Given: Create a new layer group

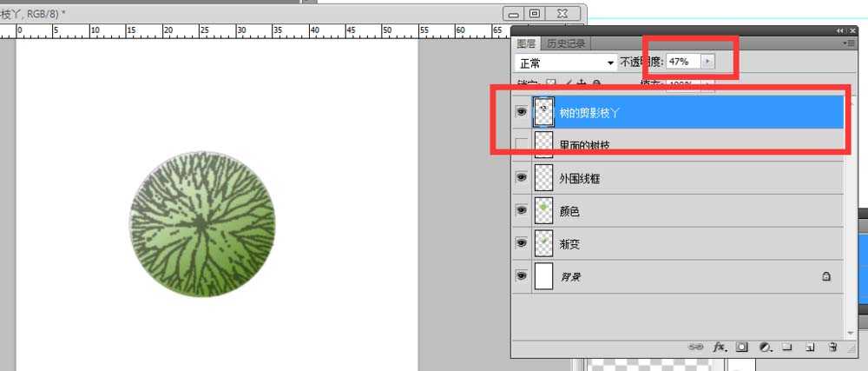Looking at the screenshot, I should coord(786,348).
